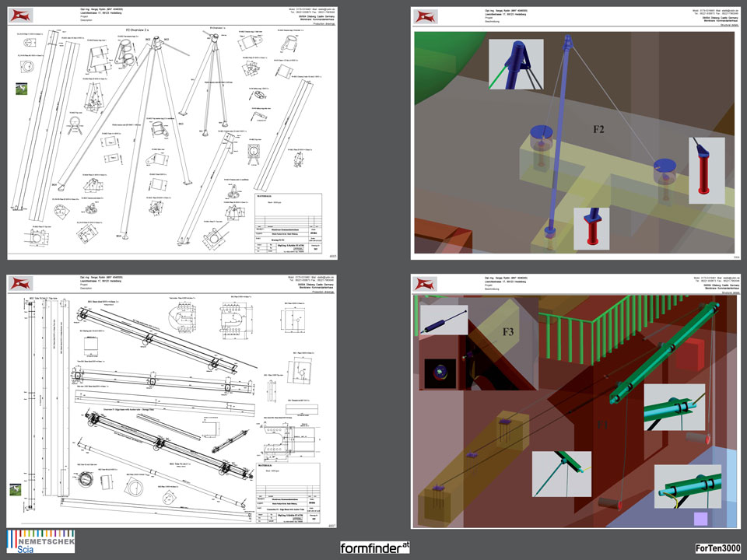Viewport: 747px width, 560px height.
Task: Click red logo on F3 3D view sheet
Action: pos(426,283)
